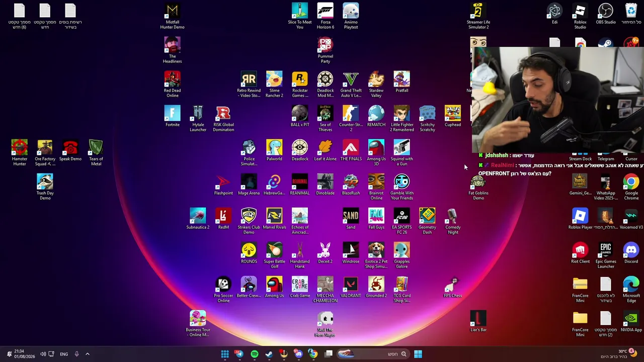Select the Liar's Bar shortcut

(x=478, y=321)
